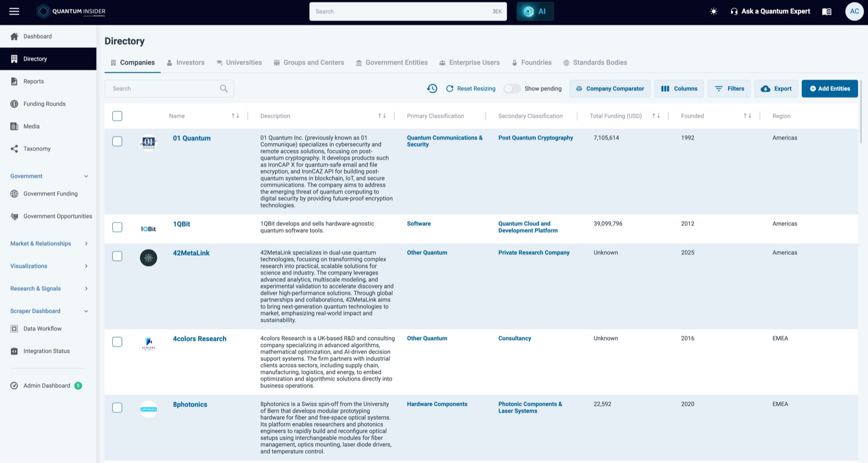Expand the Visualizations section
The image size is (868, 463).
(x=48, y=266)
